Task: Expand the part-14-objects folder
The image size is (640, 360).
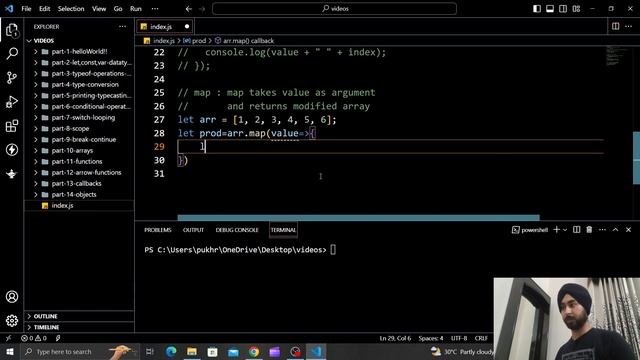Action: pos(80,195)
